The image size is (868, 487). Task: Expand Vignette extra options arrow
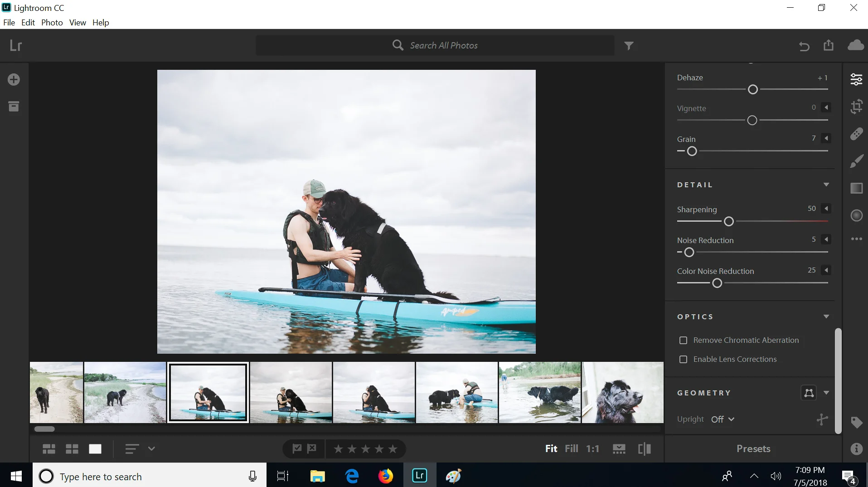pos(826,107)
